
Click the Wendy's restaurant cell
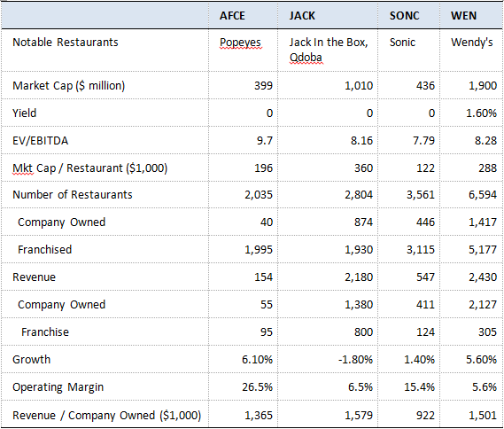471,43
